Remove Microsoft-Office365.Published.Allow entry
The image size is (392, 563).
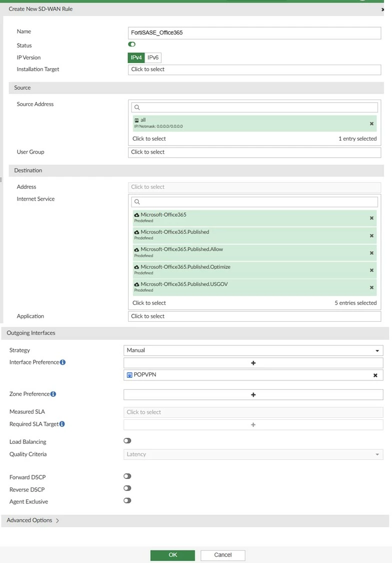coord(371,253)
